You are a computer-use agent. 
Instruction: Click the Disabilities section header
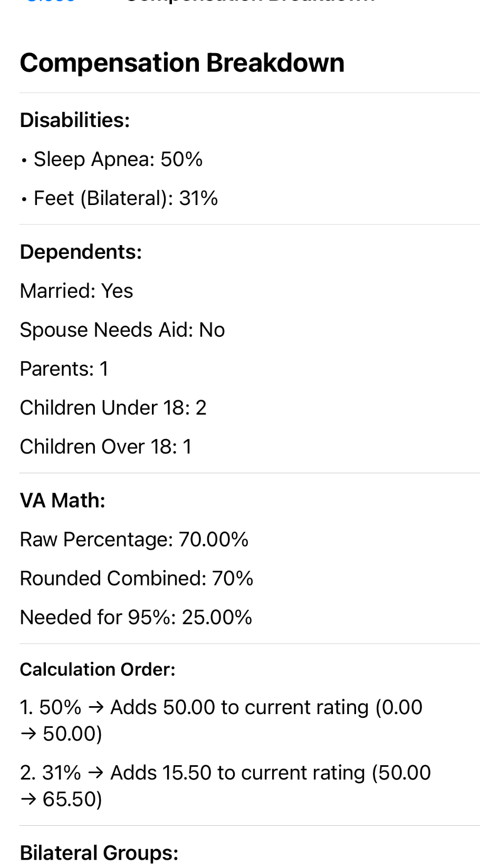tap(75, 120)
